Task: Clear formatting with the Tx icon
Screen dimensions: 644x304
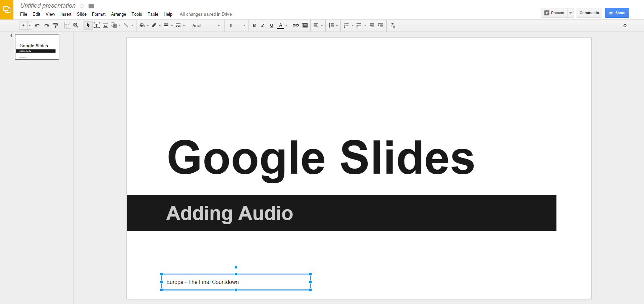Action: click(x=393, y=25)
